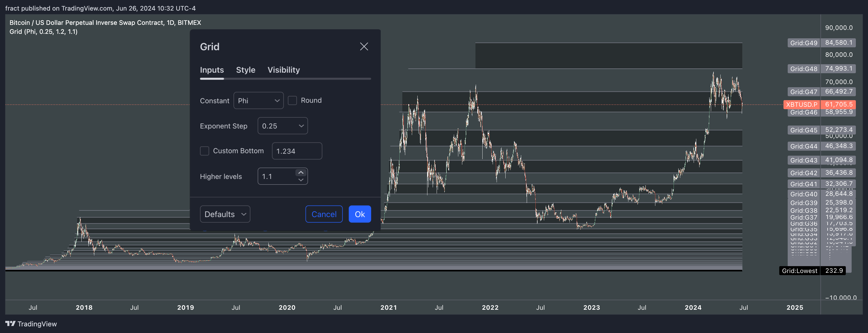This screenshot has width=868, height=333.
Task: Click the 90,000.0 price axis value
Action: point(839,28)
